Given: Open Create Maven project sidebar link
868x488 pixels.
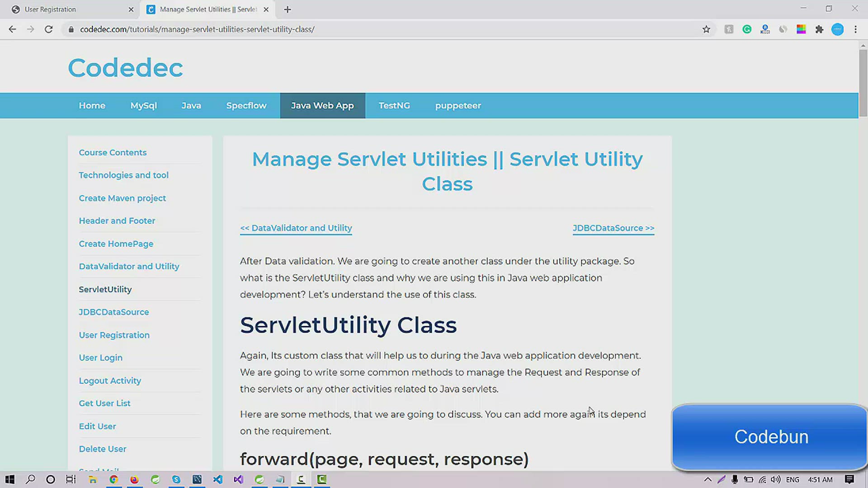Looking at the screenshot, I should coord(122,198).
